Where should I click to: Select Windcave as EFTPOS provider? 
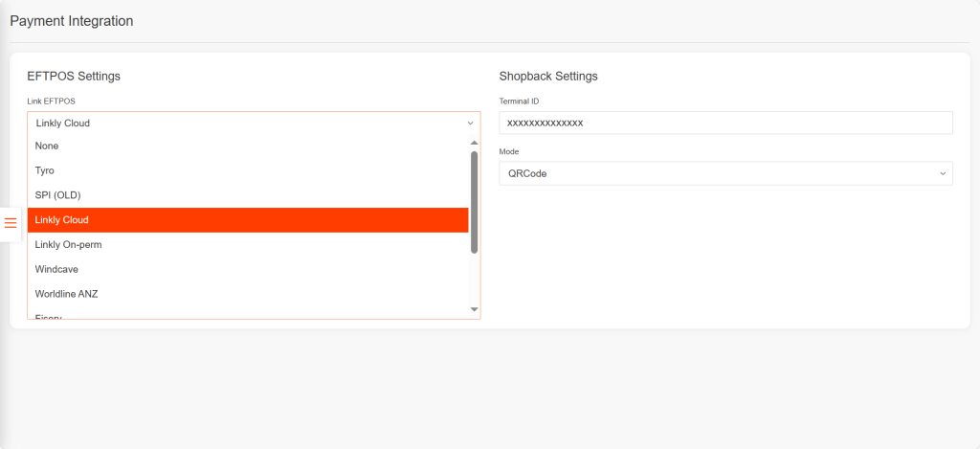pos(248,269)
